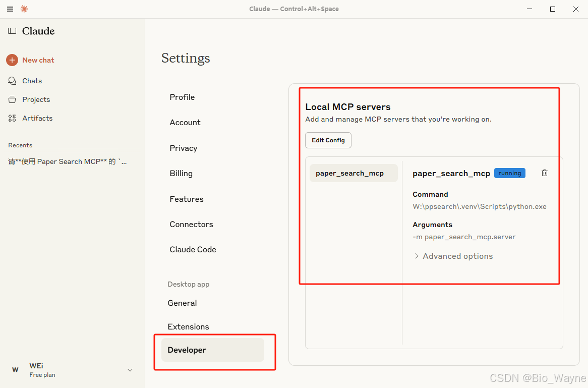
Task: Go to Projects in sidebar
Action: [x=36, y=99]
